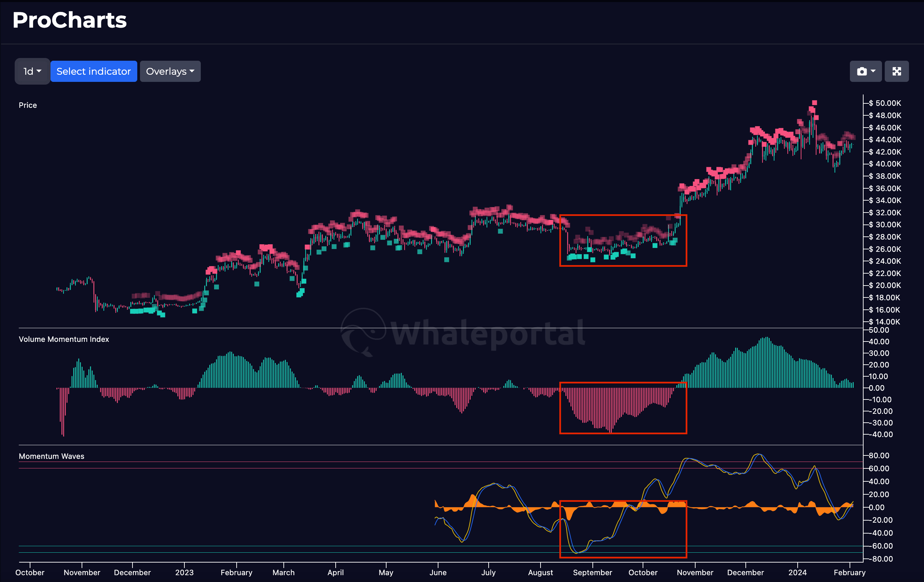This screenshot has width=924, height=582.
Task: Click the topmost pink marker near $50K
Action: coord(815,103)
